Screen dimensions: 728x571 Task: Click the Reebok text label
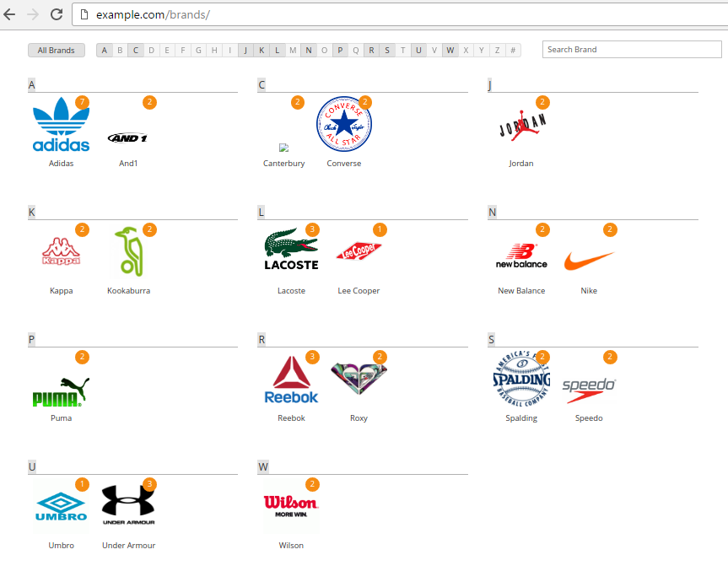click(291, 417)
